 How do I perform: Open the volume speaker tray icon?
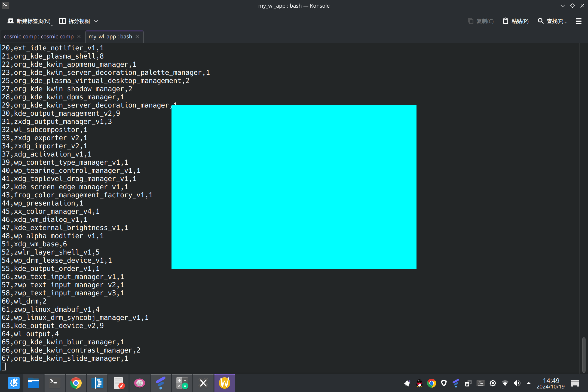(517, 383)
